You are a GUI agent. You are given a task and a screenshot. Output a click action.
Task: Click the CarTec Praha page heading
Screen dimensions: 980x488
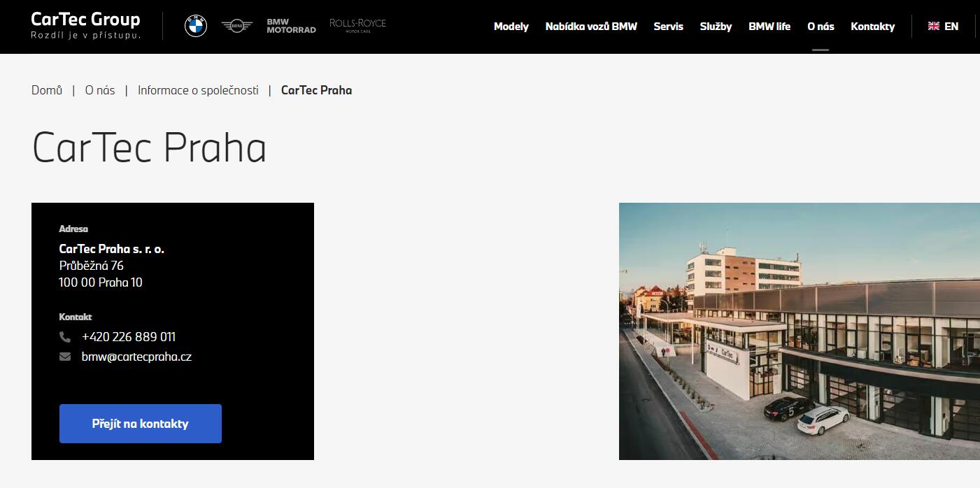(149, 148)
